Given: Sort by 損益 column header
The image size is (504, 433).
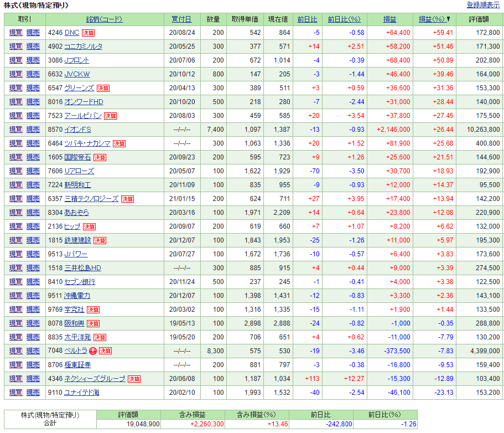Looking at the screenshot, I should coord(389,19).
